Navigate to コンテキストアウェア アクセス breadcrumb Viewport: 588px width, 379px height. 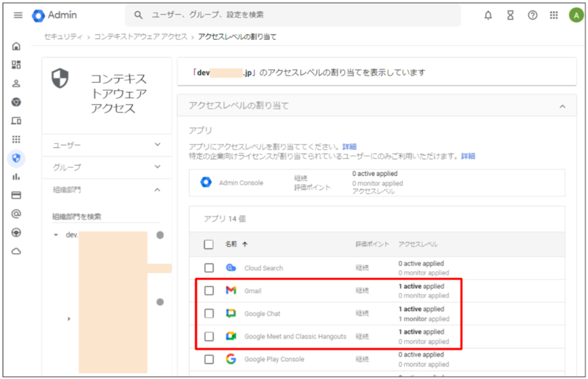(141, 37)
